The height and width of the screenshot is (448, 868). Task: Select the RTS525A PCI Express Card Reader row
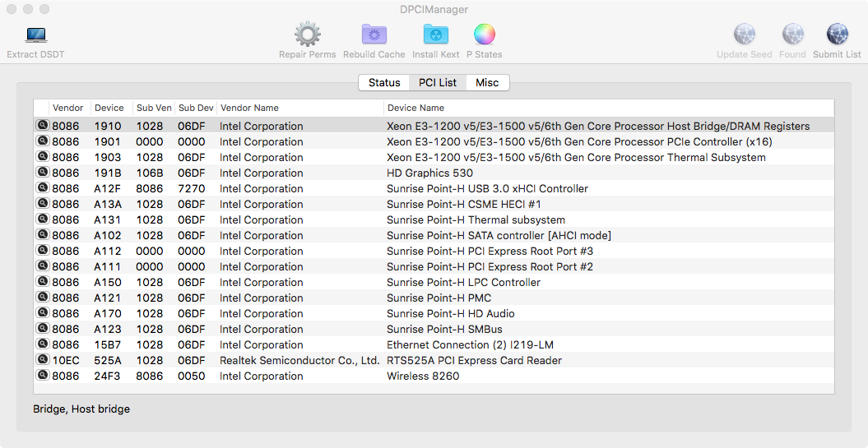(474, 360)
